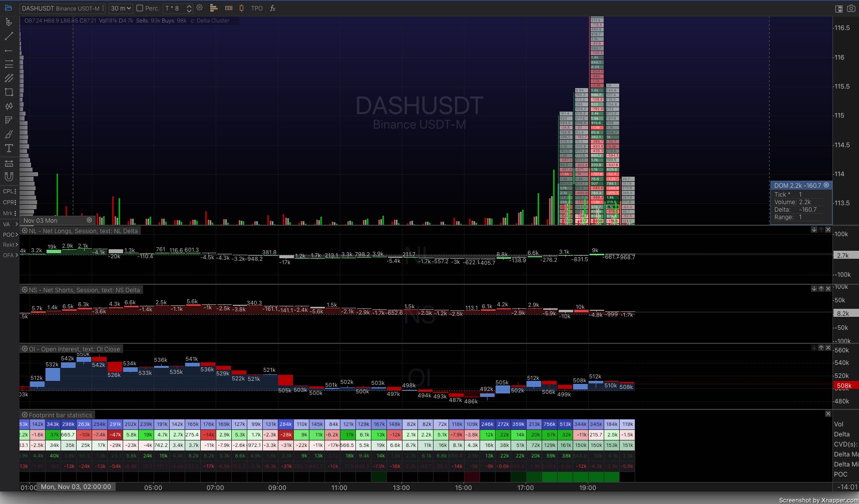Expand the Rekt submenu
The height and width of the screenshot is (504, 859).
tap(17, 245)
